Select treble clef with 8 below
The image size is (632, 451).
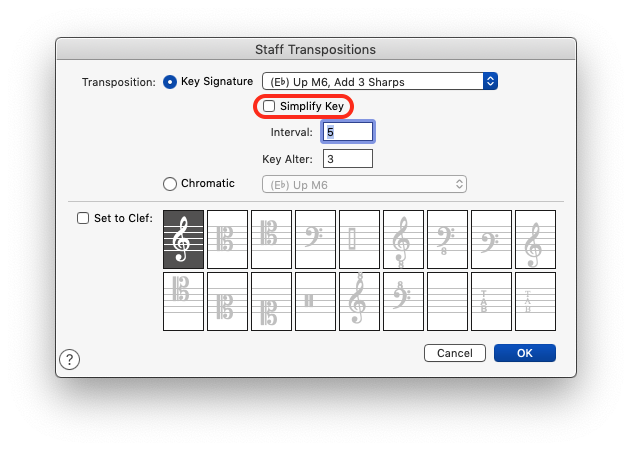(403, 239)
